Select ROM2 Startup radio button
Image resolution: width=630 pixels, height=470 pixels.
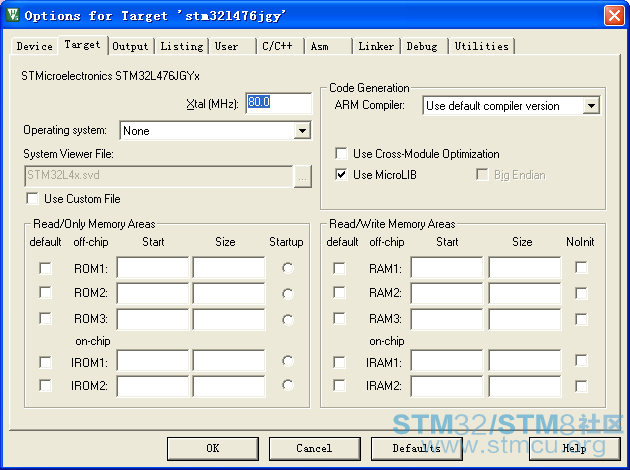[x=288, y=294]
